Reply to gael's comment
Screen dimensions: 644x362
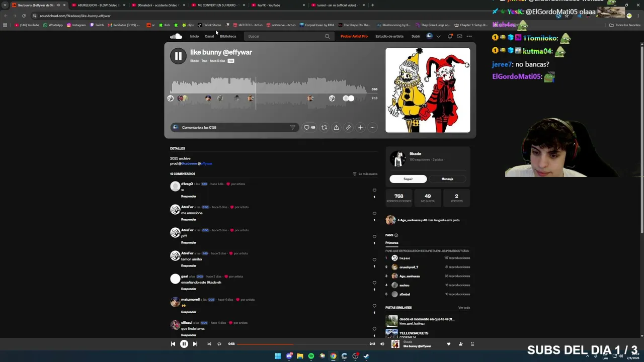[x=189, y=289]
